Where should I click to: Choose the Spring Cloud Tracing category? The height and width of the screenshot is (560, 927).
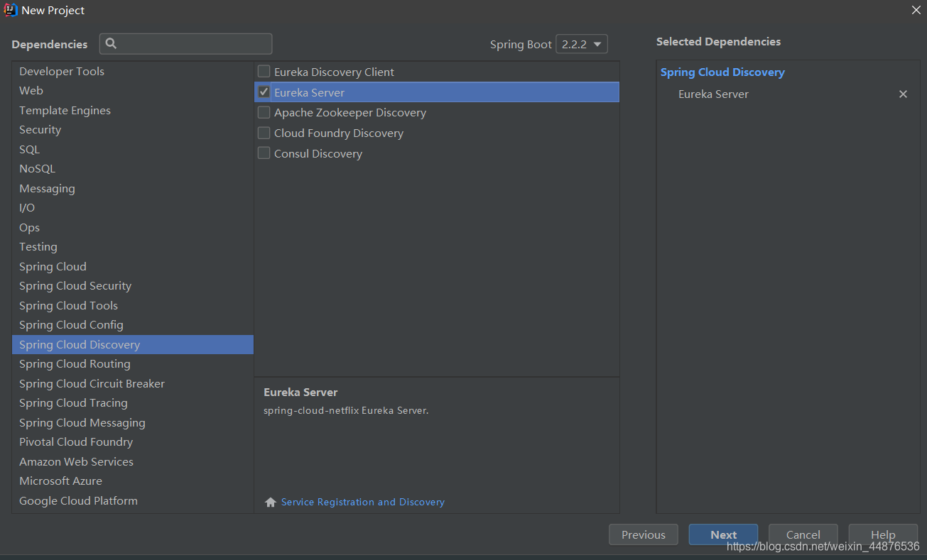[x=133, y=403]
